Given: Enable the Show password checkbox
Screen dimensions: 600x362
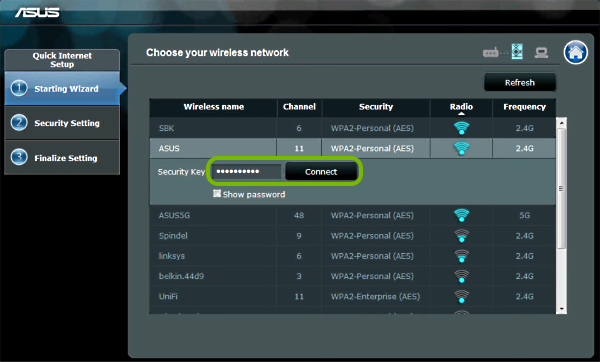Looking at the screenshot, I should click(217, 194).
